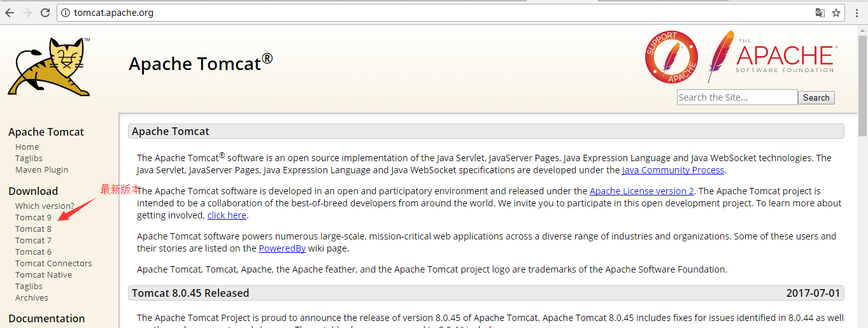The image size is (868, 328).
Task: Open the Home sidebar link
Action: point(27,146)
